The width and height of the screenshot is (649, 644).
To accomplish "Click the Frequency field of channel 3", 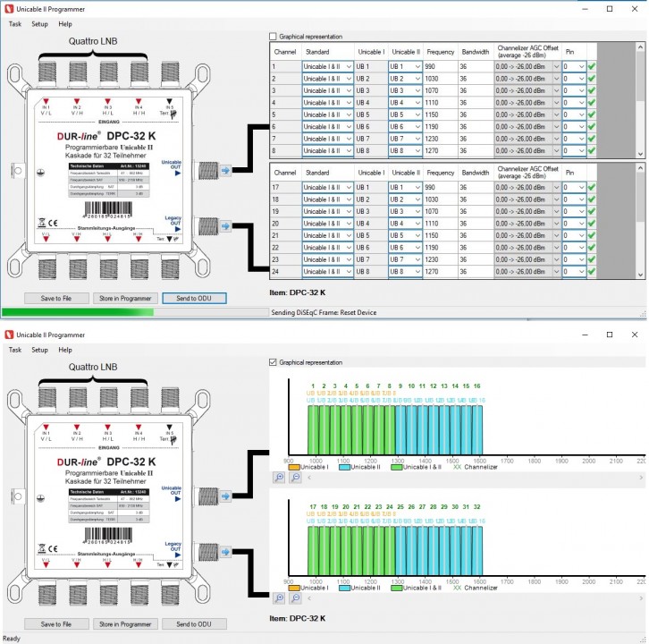I will tap(441, 91).
